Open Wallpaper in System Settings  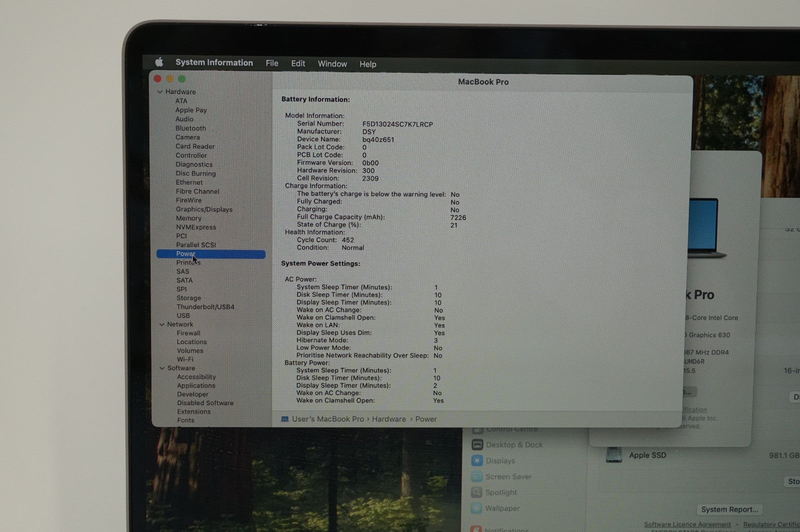point(502,509)
